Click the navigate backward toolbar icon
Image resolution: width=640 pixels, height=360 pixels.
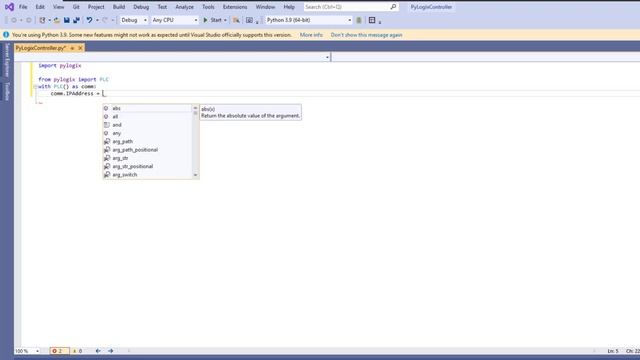click(14, 20)
